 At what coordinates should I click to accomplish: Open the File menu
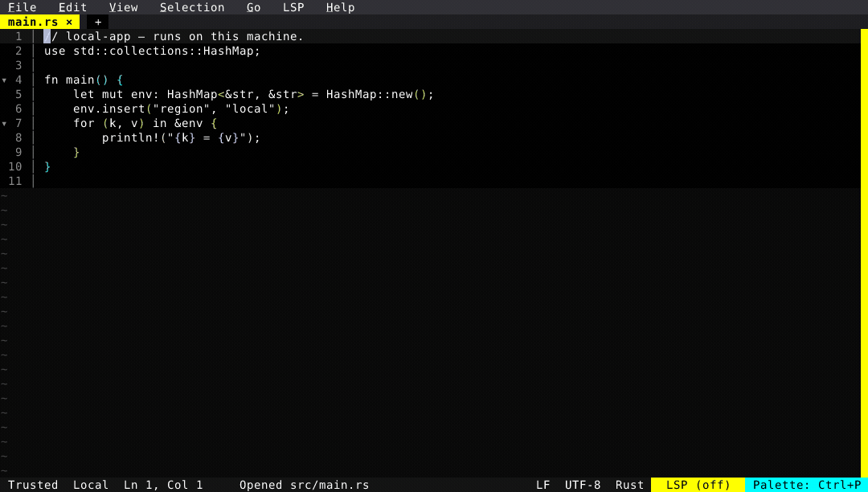tap(23, 7)
